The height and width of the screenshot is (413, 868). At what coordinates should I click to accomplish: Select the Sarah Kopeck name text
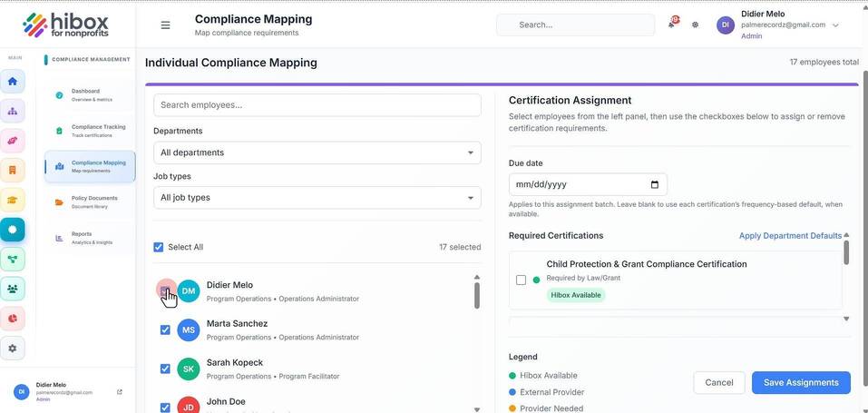point(235,362)
